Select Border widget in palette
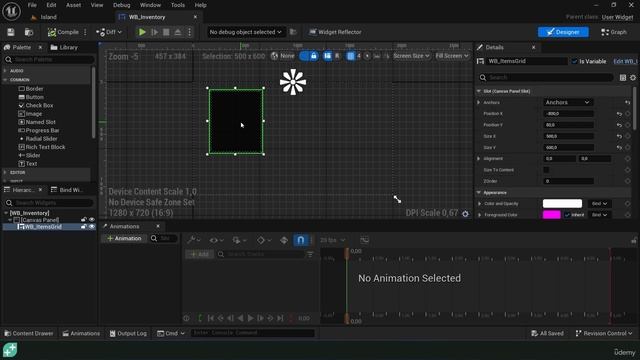640x360 pixels. coord(31,89)
